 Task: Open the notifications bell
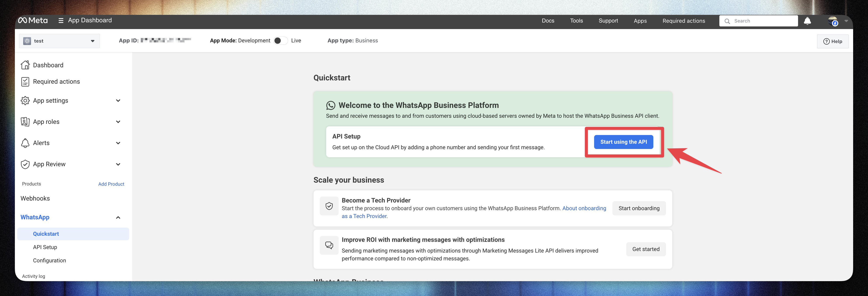pos(807,21)
